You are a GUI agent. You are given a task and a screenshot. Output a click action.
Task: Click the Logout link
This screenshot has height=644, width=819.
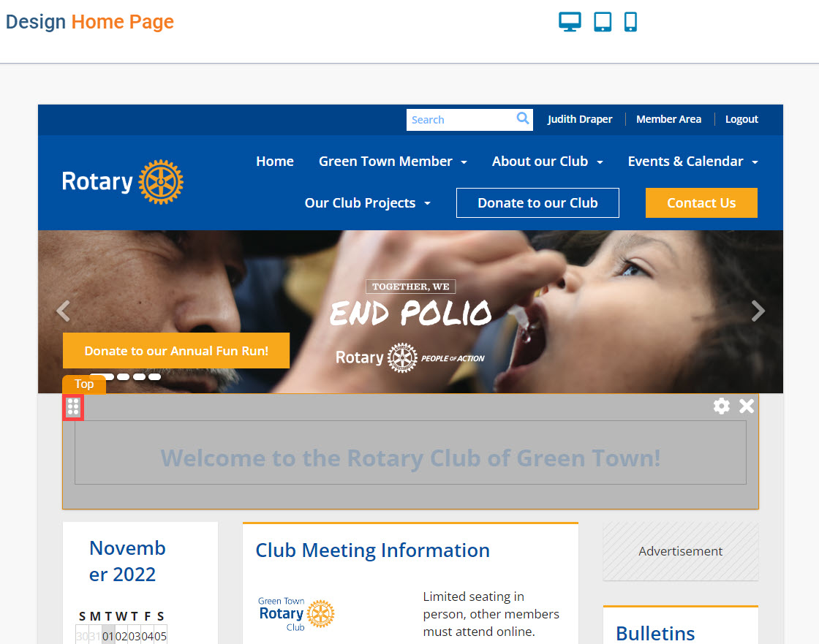741,119
